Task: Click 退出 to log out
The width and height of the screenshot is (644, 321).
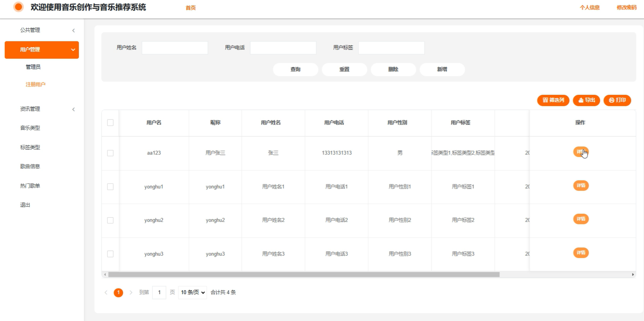Action: pyautogui.click(x=25, y=205)
